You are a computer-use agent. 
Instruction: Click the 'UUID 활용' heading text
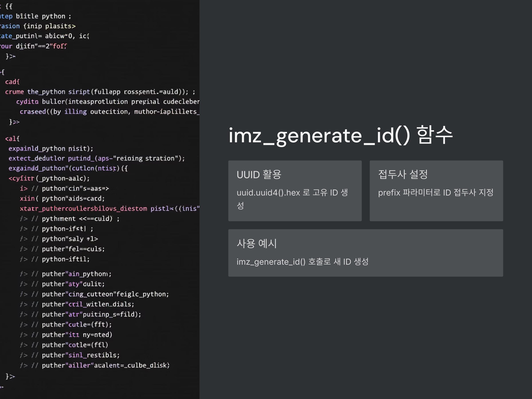pyautogui.click(x=259, y=175)
